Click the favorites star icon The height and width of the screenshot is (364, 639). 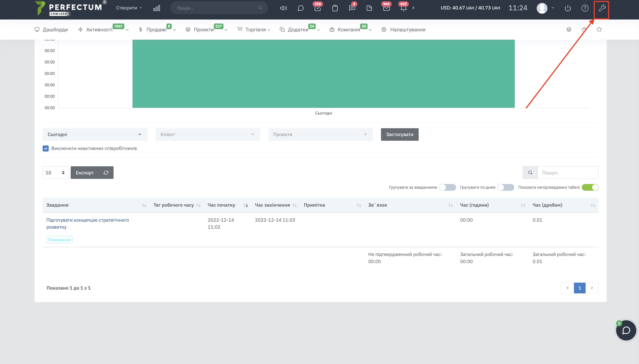599,30
